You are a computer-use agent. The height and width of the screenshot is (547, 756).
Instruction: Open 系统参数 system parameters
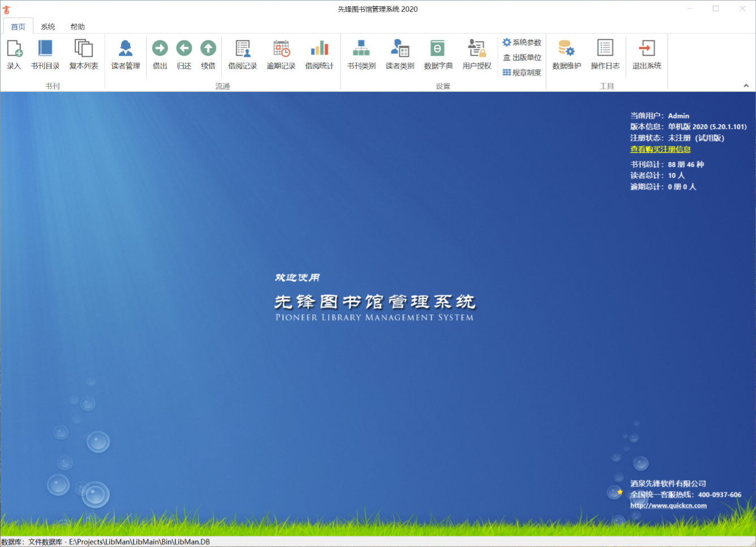(521, 42)
